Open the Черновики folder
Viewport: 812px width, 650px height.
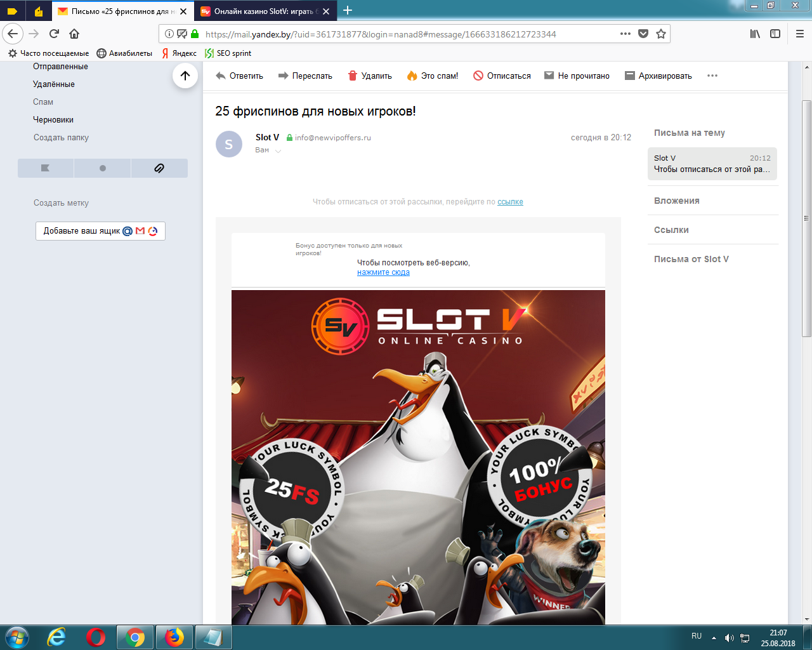click(53, 119)
